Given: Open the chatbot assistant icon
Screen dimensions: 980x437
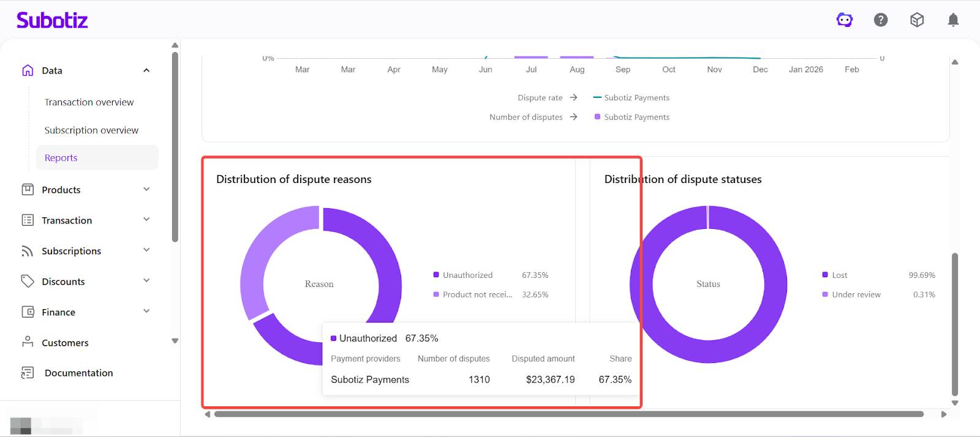Looking at the screenshot, I should click(845, 20).
